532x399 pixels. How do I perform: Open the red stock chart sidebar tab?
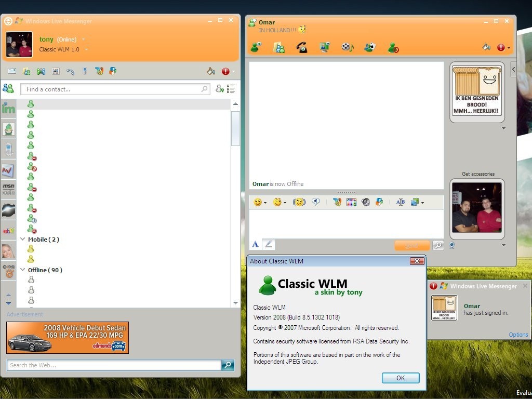(x=8, y=170)
